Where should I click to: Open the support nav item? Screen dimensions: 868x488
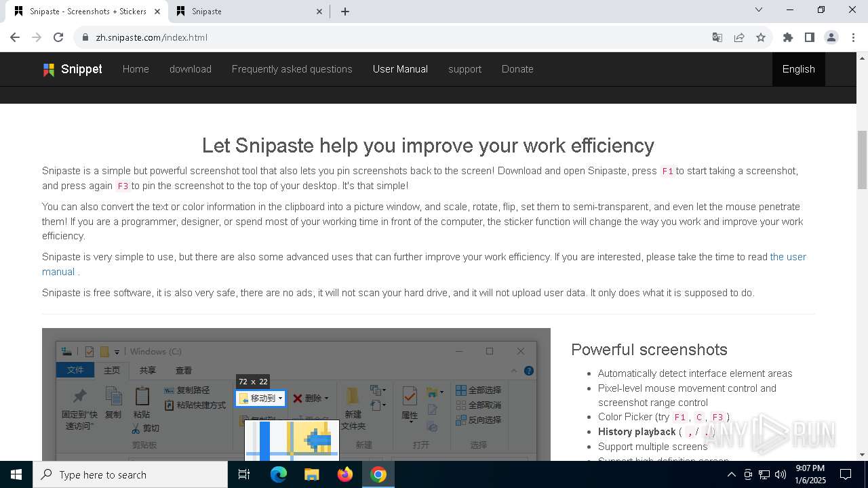coord(465,69)
